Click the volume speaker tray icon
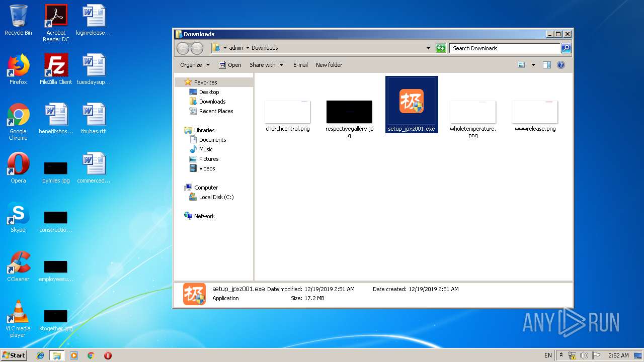Viewport: 644px width, 362px height. 584,355
